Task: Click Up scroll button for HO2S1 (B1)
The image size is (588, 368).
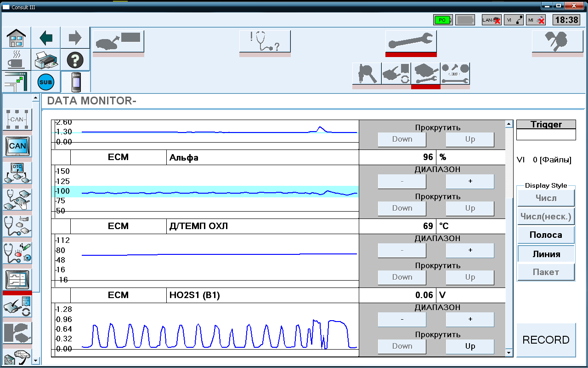Action: click(470, 346)
